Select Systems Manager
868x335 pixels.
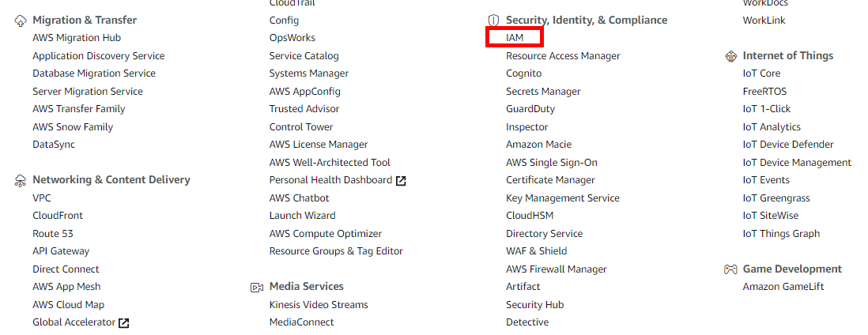[308, 73]
